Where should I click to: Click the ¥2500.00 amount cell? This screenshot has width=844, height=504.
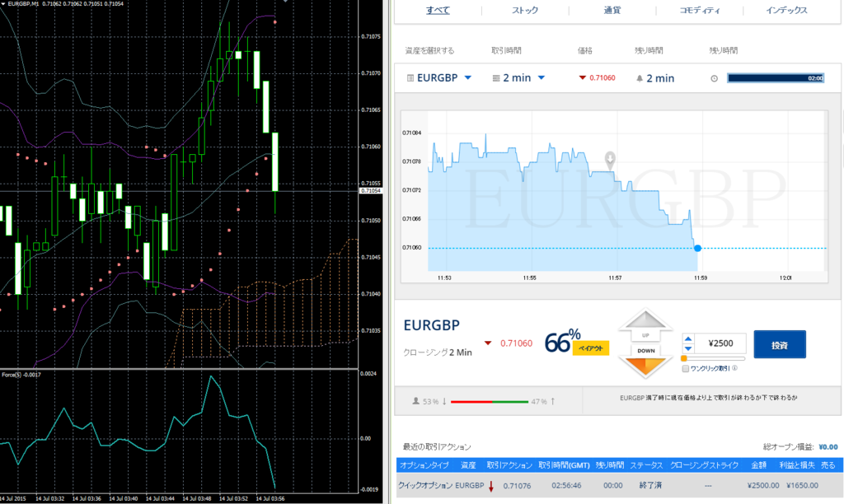(762, 485)
